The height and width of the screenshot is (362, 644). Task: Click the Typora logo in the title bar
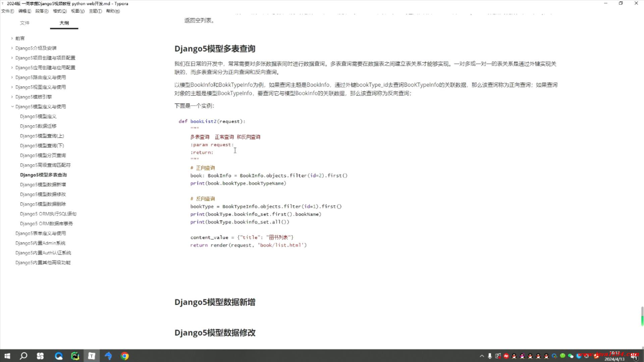pos(3,3)
